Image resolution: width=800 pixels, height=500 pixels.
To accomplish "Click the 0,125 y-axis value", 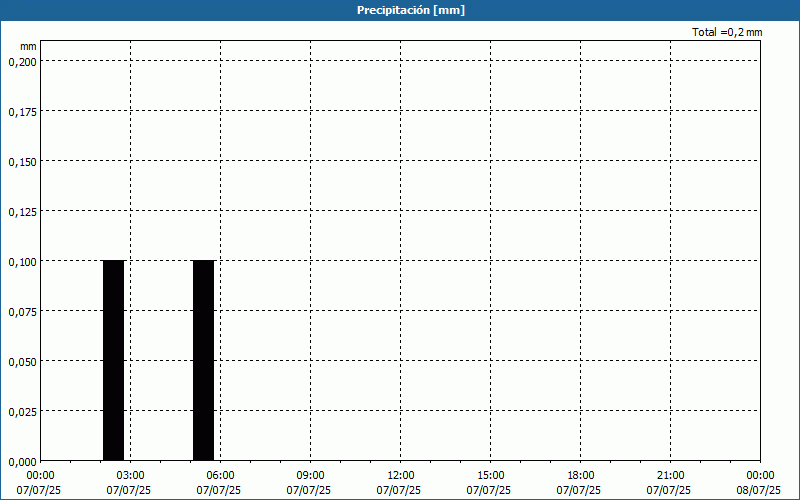I will click(x=23, y=212).
